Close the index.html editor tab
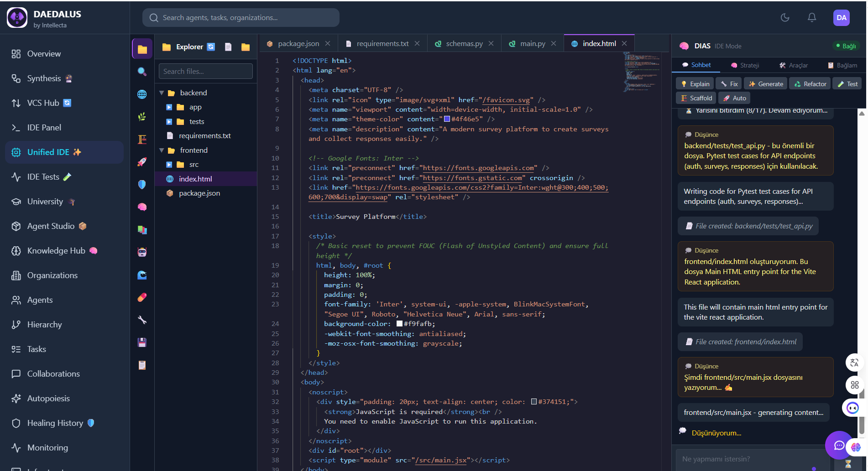The height and width of the screenshot is (471, 868). (624, 43)
